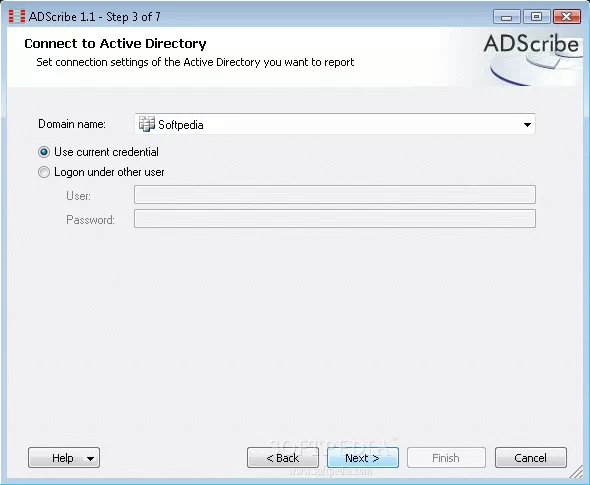Open the Domain name dropdown arrow

coord(527,125)
